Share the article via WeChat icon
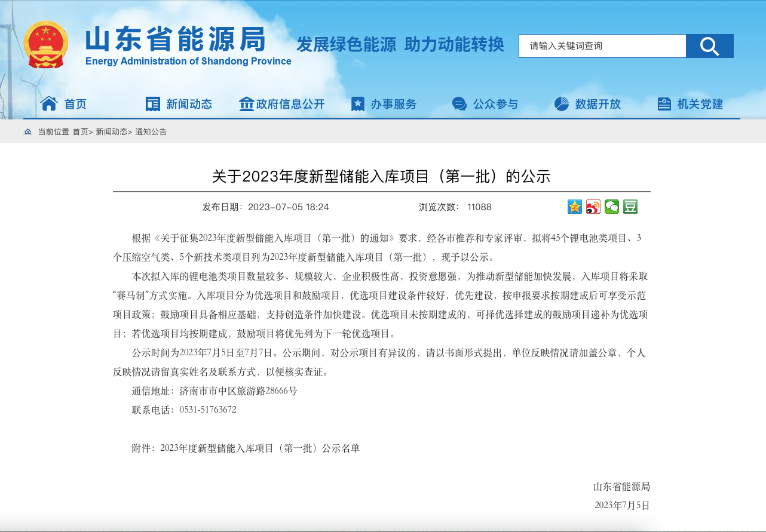 click(x=612, y=207)
